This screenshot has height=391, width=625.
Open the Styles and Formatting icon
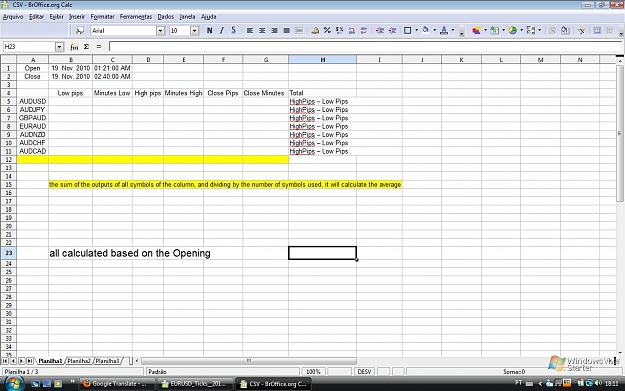tap(80, 30)
